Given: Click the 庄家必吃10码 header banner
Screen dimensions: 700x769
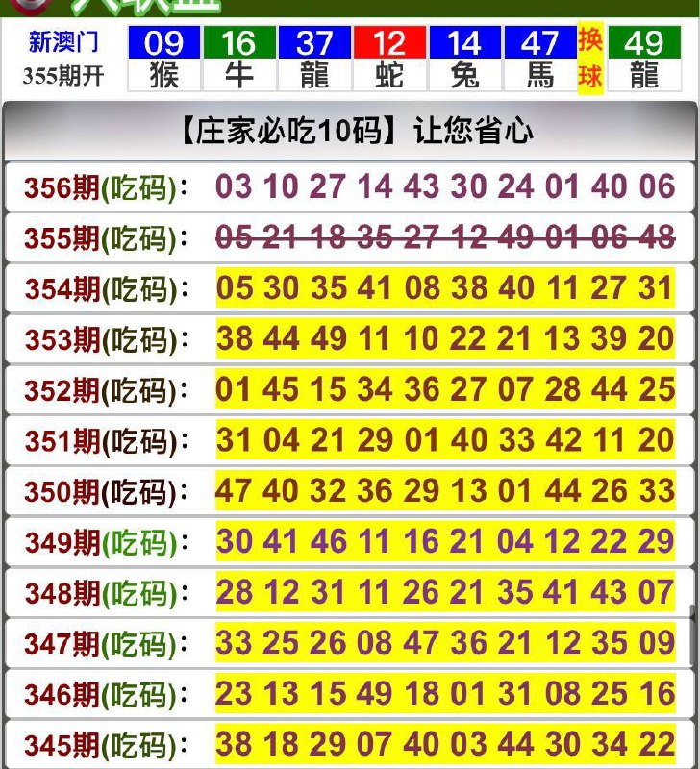Looking at the screenshot, I should (350, 131).
